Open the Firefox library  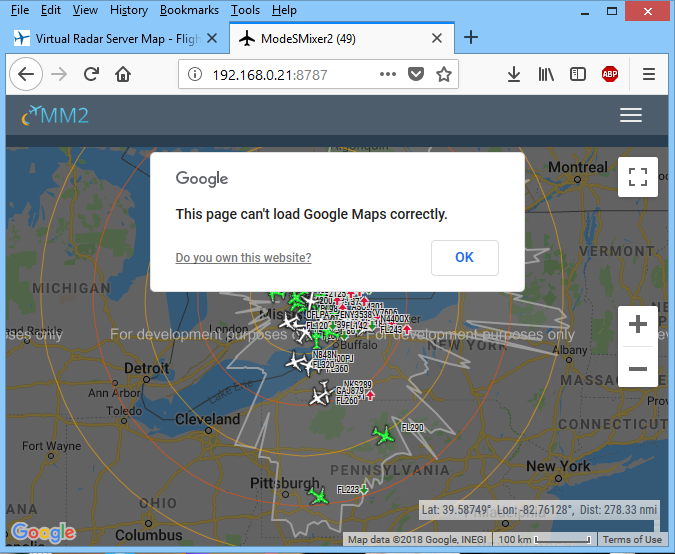(x=546, y=74)
